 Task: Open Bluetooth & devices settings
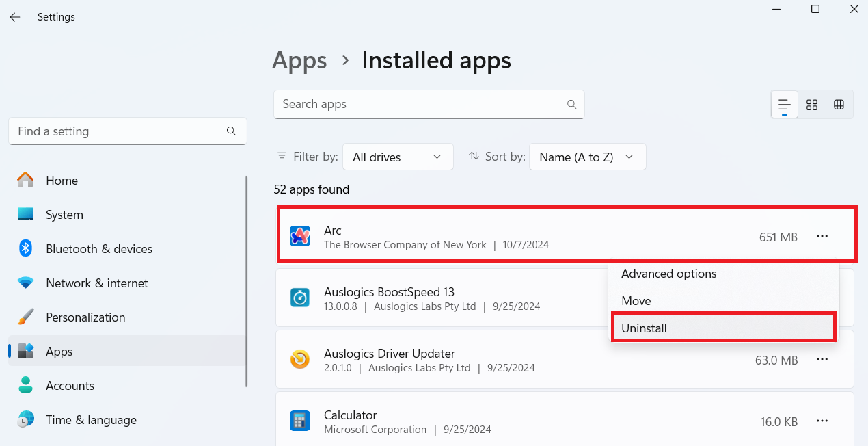click(x=128, y=249)
